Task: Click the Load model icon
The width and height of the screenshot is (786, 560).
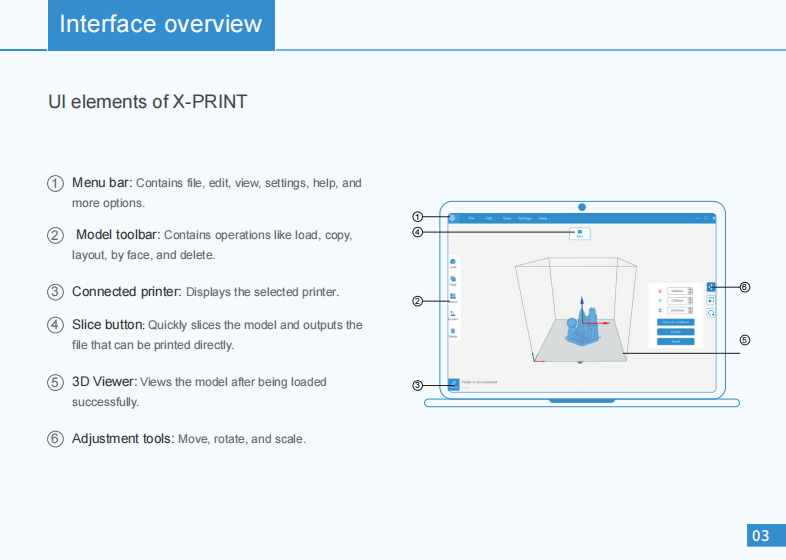Action: tap(453, 263)
